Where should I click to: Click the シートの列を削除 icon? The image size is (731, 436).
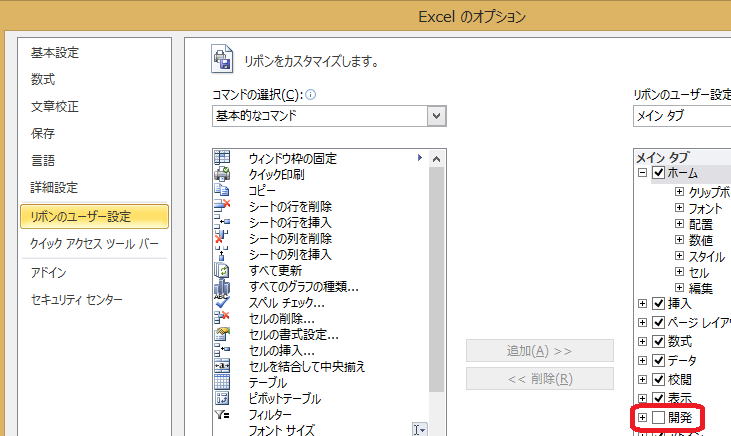tap(222, 238)
